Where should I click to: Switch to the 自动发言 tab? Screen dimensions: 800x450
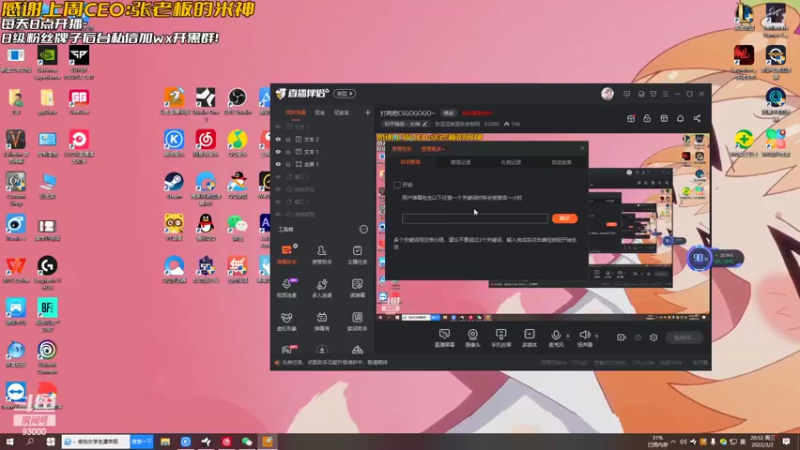point(561,162)
